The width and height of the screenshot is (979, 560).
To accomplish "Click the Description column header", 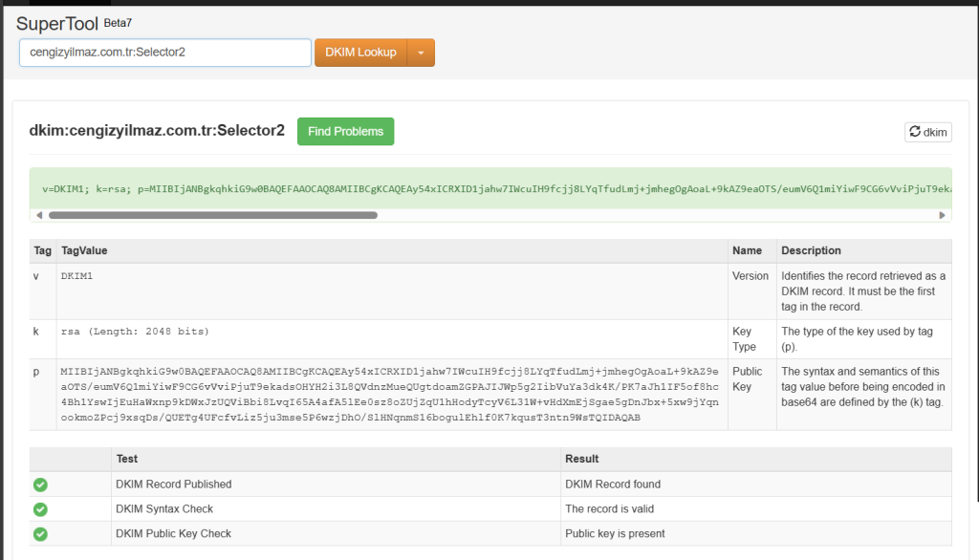I will [811, 251].
